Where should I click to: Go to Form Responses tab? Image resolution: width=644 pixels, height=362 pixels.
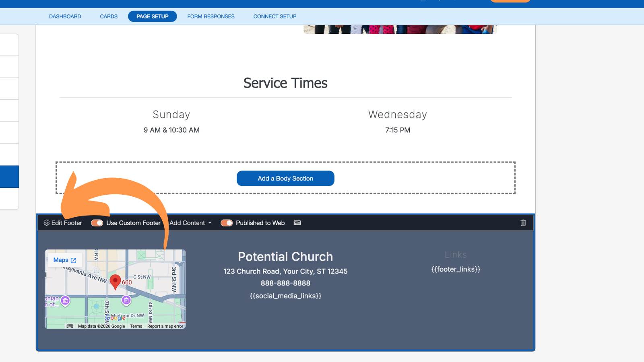211,16
